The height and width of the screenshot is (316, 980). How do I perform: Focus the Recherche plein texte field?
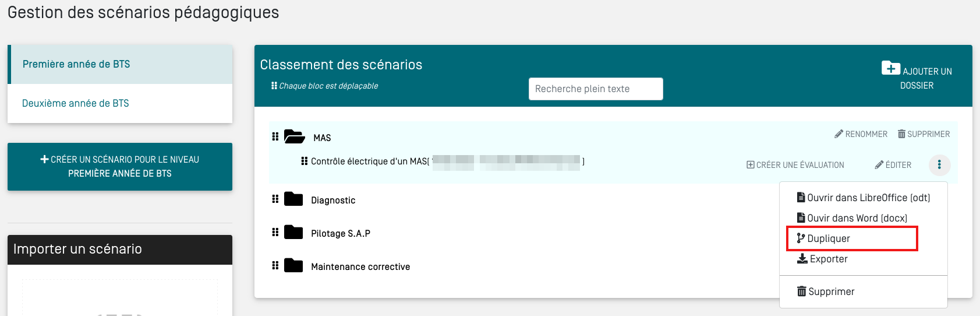pos(596,89)
